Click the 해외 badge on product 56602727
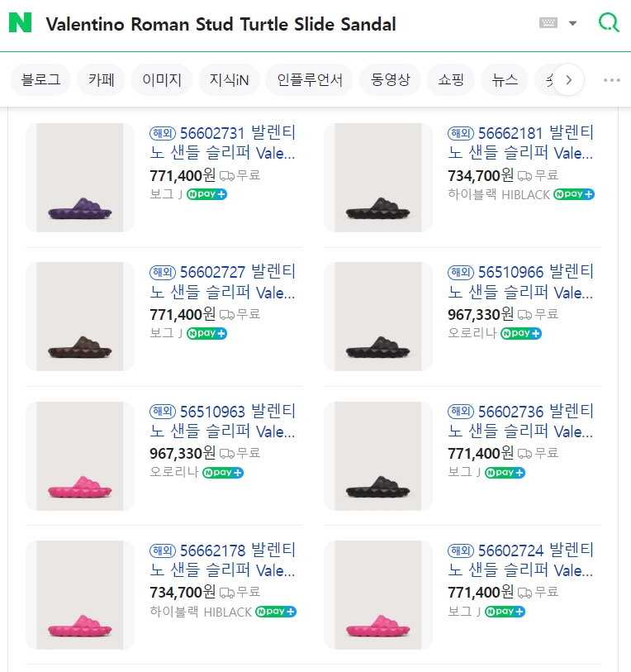631x672 pixels. pyautogui.click(x=163, y=272)
